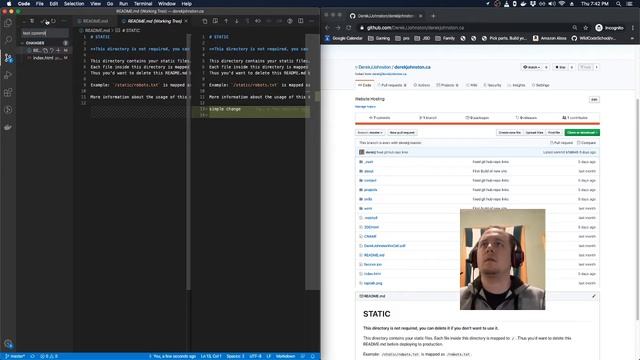The height and width of the screenshot is (360, 640).
Task: Open Manage gear at activity bar bottom
Action: coord(8,344)
